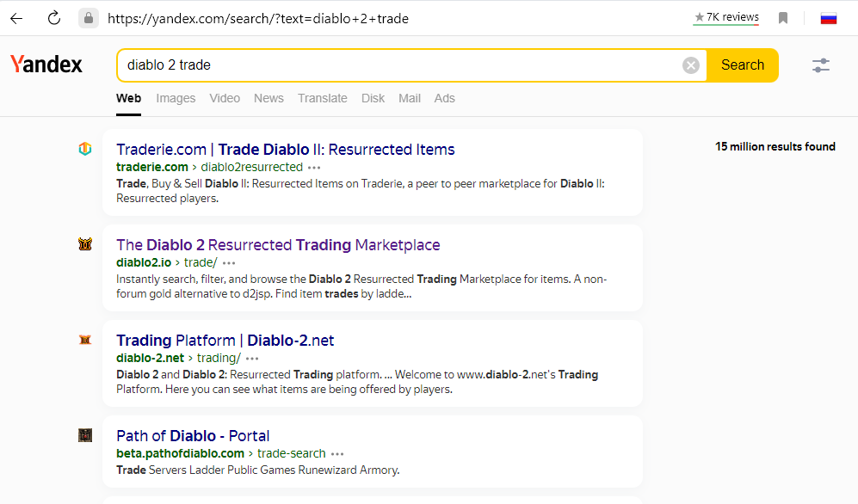Switch to the Images tab
Image resolution: width=858 pixels, height=504 pixels.
point(176,98)
